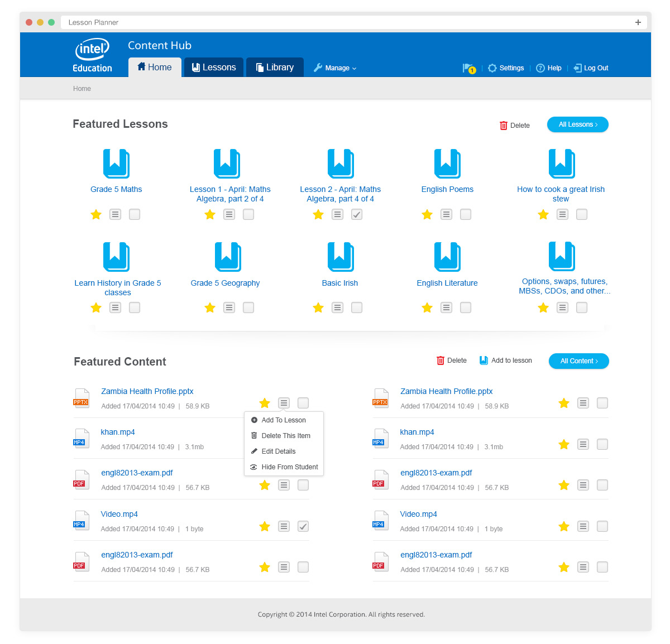Image resolution: width=670 pixels, height=644 pixels.
Task: Open the menu icon next to engl82013-exam.pdf
Action: pos(284,485)
